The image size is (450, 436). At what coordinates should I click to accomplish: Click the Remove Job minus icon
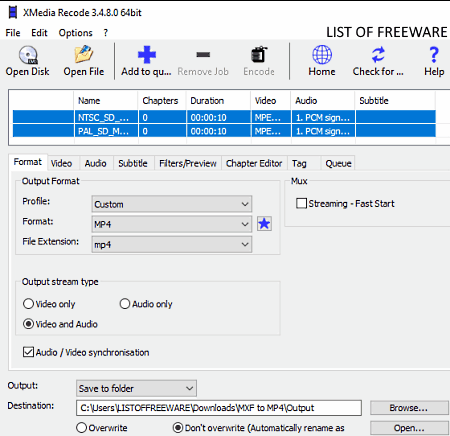(x=203, y=54)
